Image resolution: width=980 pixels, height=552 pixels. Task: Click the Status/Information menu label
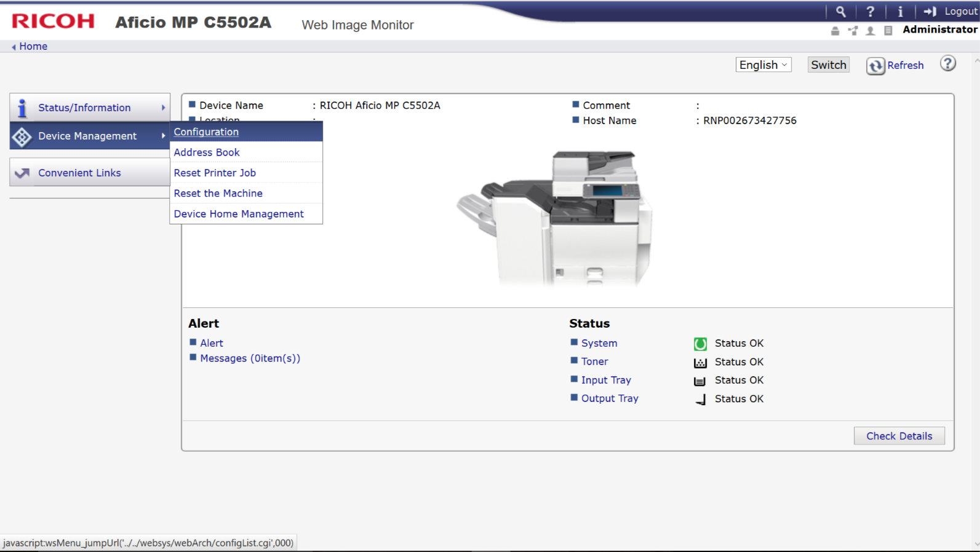coord(84,108)
